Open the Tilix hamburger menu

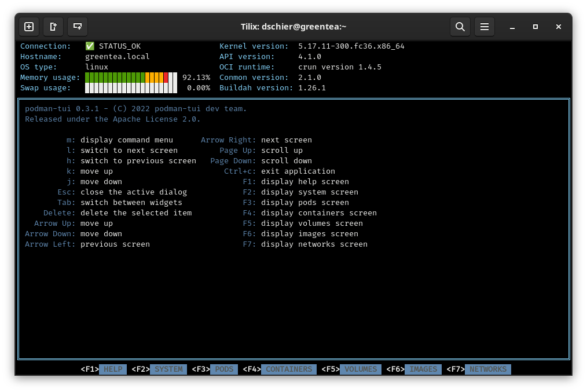tap(485, 27)
